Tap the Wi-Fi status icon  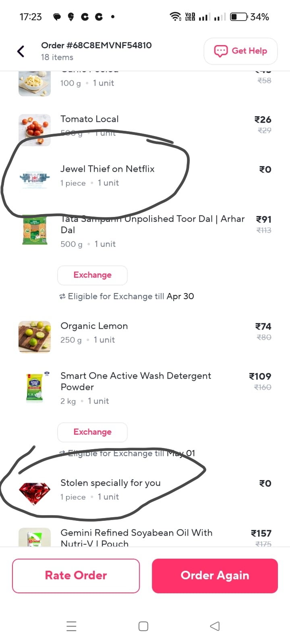pyautogui.click(x=176, y=17)
